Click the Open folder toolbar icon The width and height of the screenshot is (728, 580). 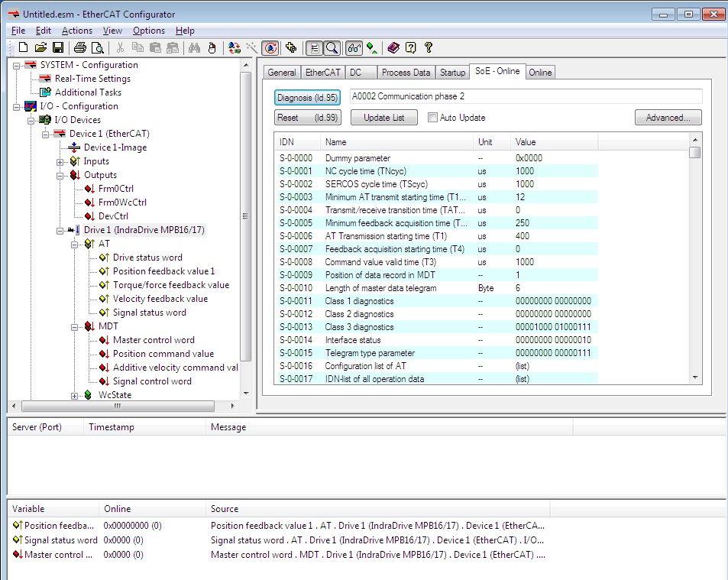tap(40, 48)
